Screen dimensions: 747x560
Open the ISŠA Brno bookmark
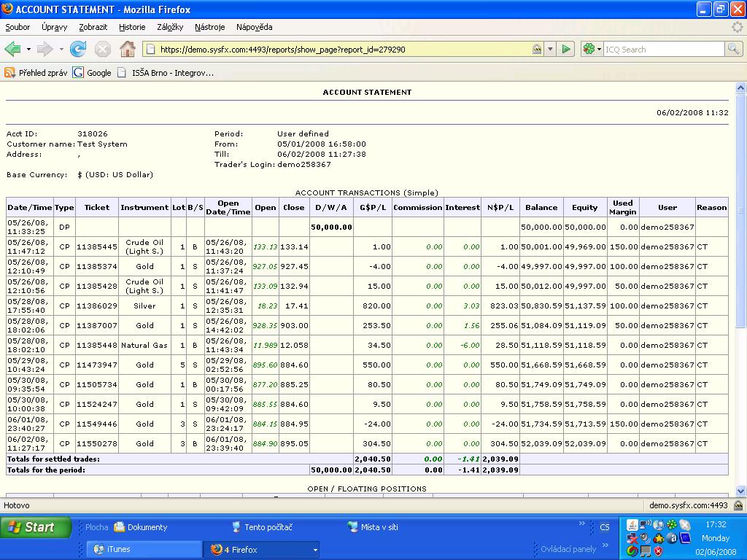click(165, 72)
